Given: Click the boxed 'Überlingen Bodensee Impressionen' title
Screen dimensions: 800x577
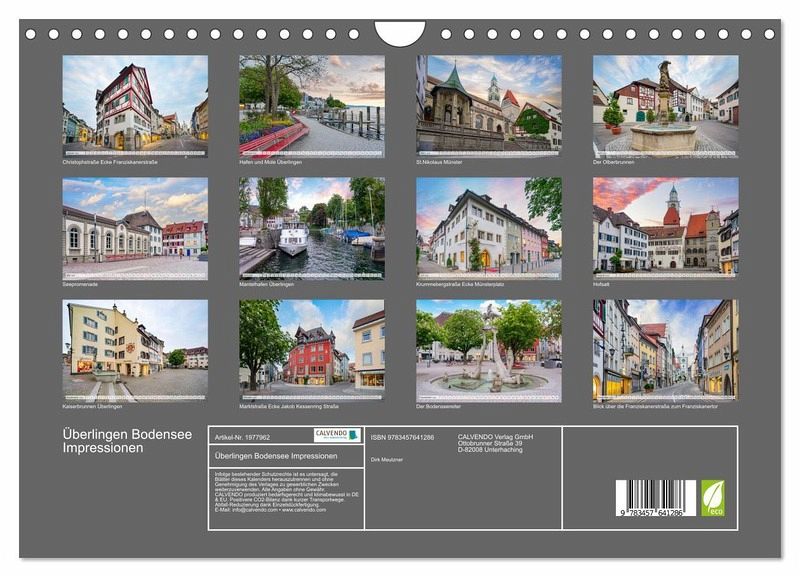Looking at the screenshot, I should 276,456.
